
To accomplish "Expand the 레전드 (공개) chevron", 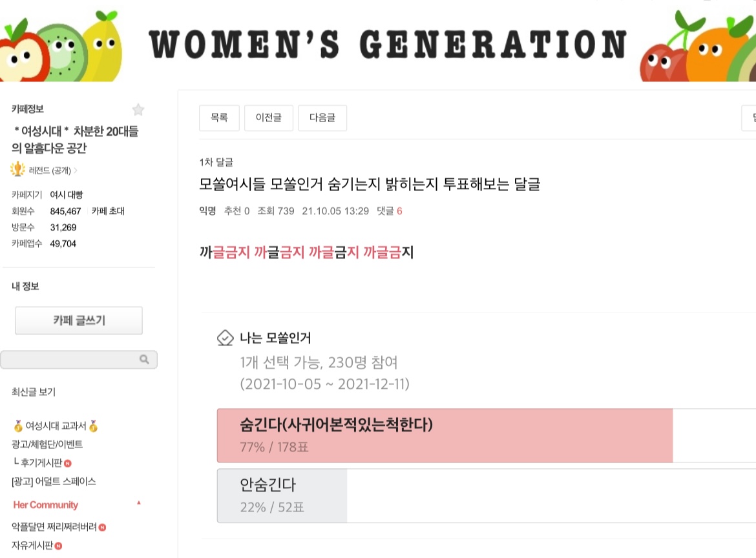I will 76,171.
